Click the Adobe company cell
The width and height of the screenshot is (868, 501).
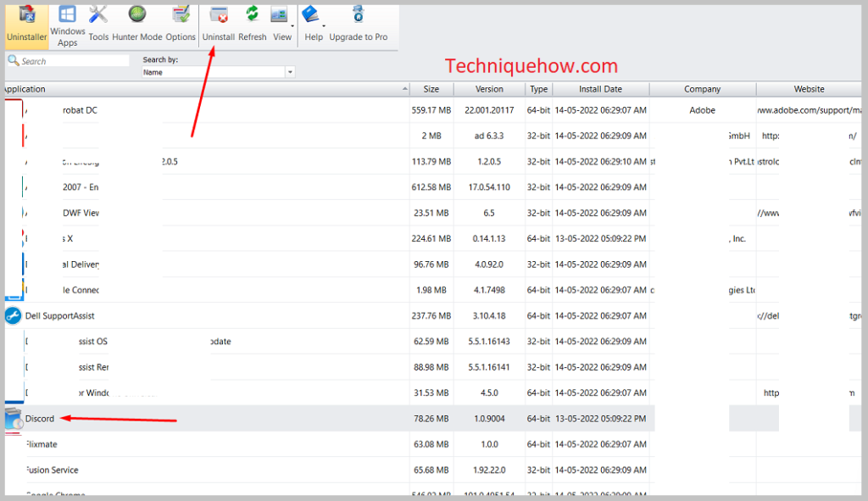coord(703,110)
